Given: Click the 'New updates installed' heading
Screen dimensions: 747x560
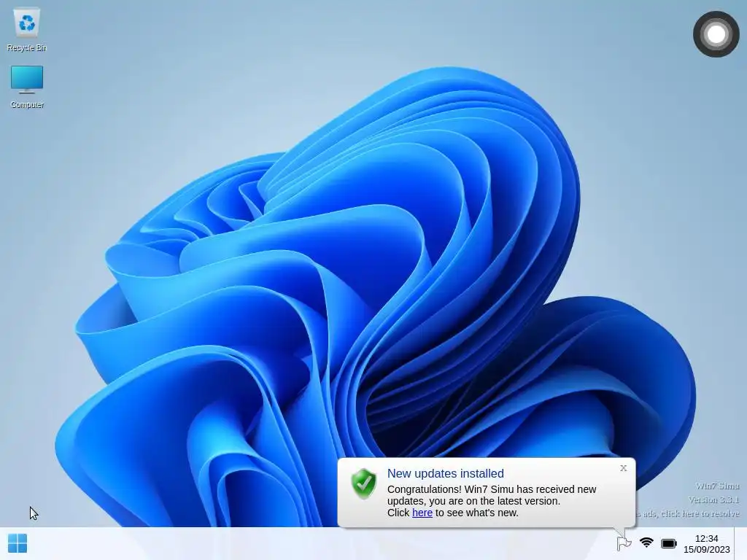Looking at the screenshot, I should click(446, 473).
